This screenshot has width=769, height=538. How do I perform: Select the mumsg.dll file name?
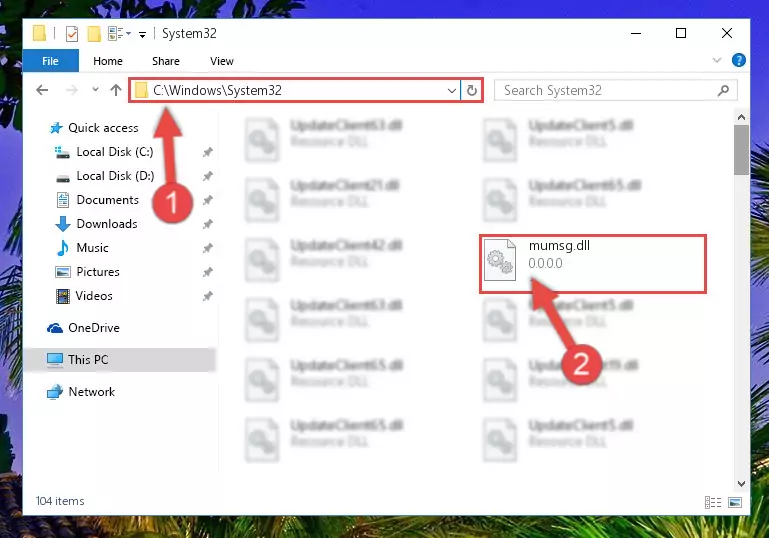[559, 246]
